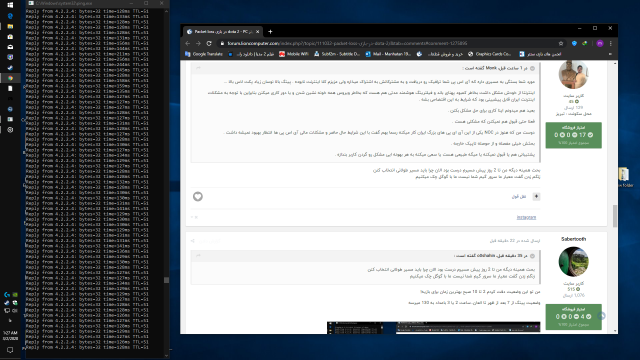This screenshot has height=360, width=640.
Task: Click the ping console window scrollbar thumb
Action: point(166,280)
